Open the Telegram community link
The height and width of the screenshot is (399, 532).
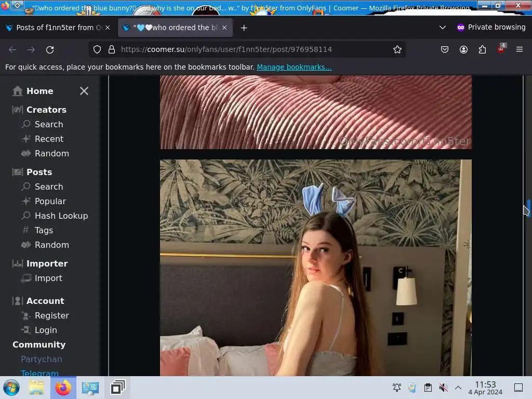[39, 373]
